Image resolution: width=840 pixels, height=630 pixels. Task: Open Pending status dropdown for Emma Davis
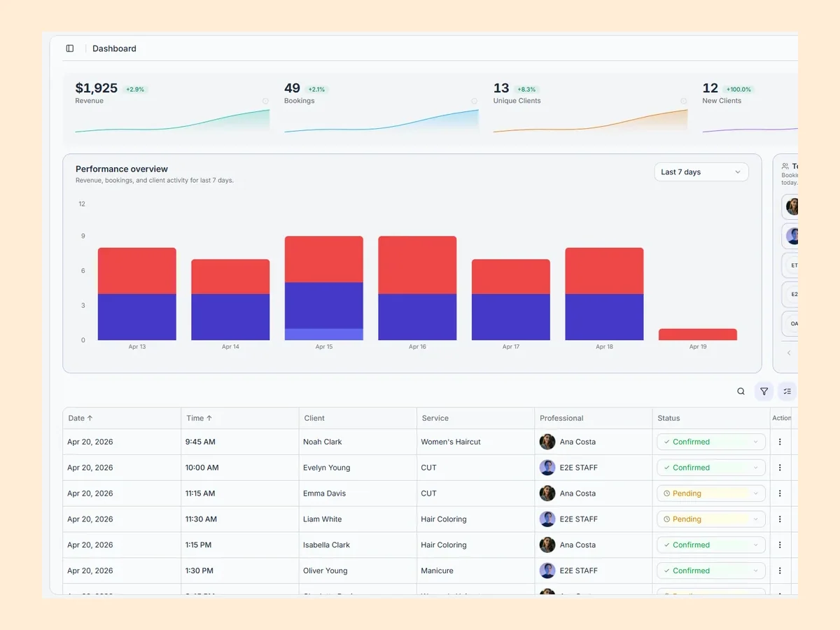[710, 493]
